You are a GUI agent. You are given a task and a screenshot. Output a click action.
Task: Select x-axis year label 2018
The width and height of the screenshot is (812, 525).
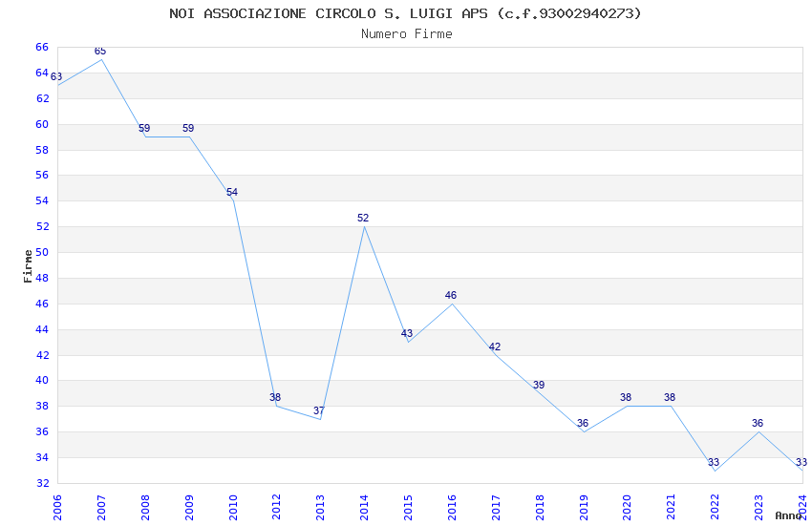tap(540, 508)
